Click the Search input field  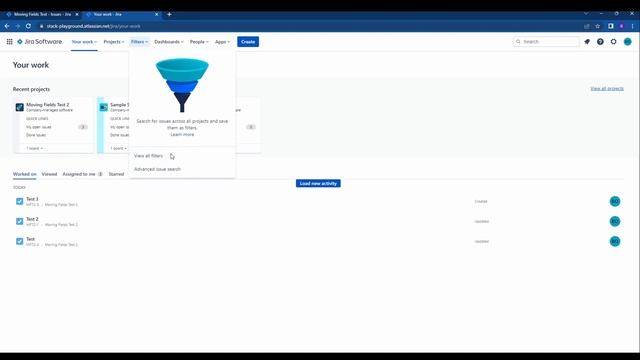click(x=546, y=42)
